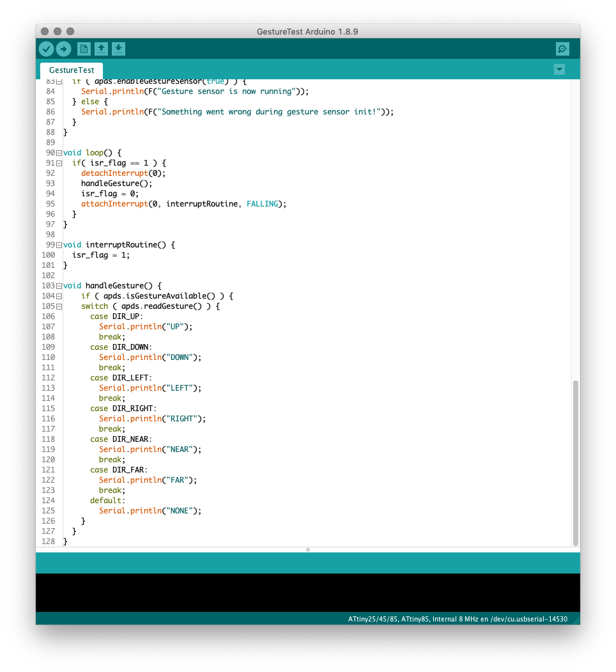The height and width of the screenshot is (672, 616).
Task: Collapse the isGestureAvailable fold marker at line 104
Action: 59,296
